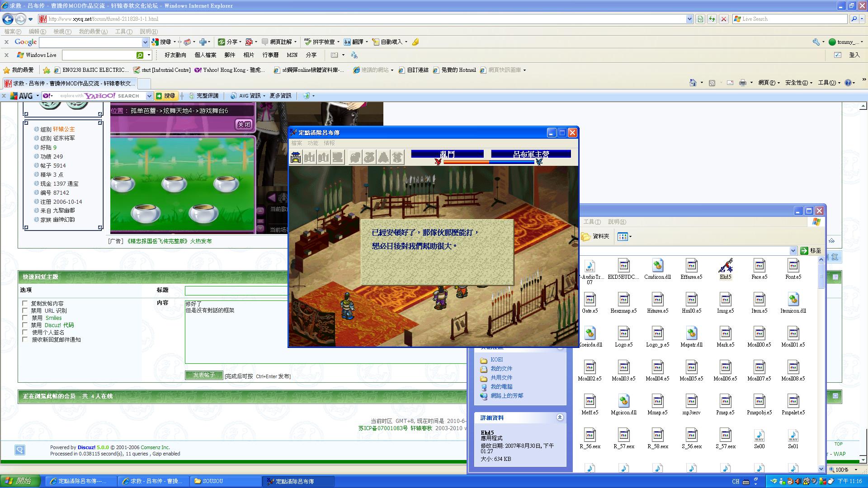Enable the 禁用 Smilies checkbox
This screenshot has width=868, height=488.
pos(25,318)
